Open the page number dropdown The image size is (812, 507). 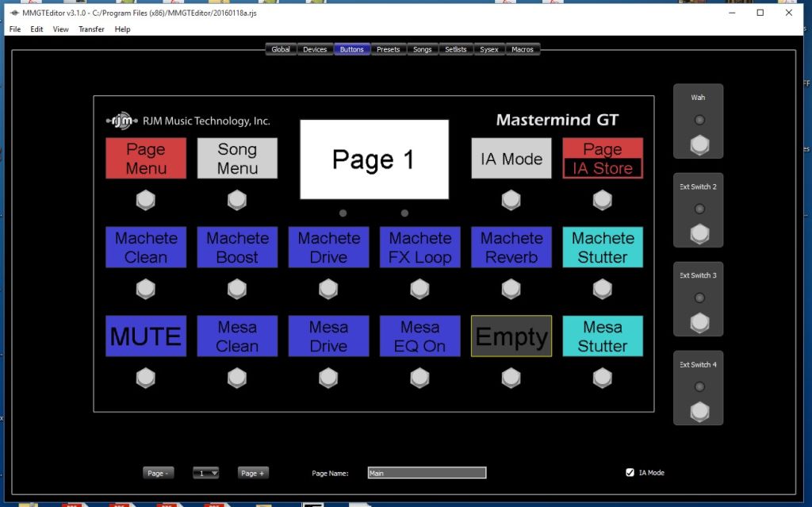(205, 473)
